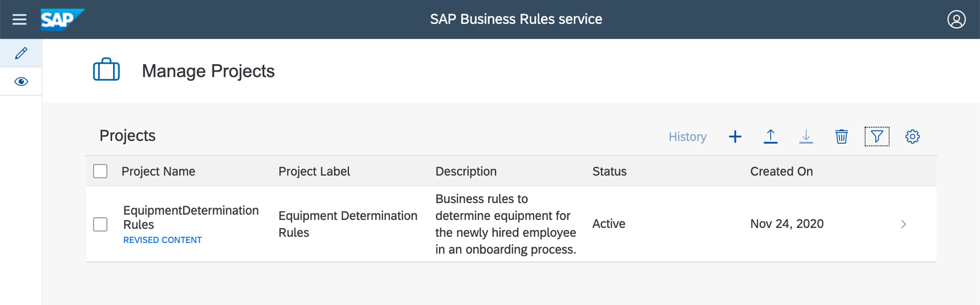Delete project with trash icon
The width and height of the screenshot is (980, 305).
841,137
